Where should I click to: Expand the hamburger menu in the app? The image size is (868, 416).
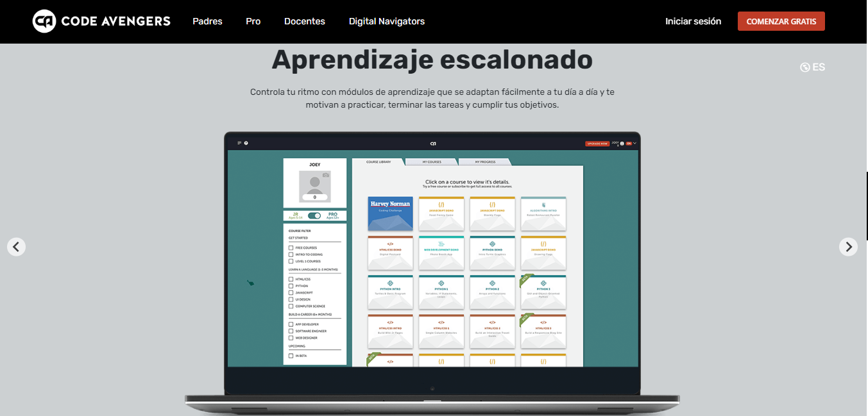[239, 143]
